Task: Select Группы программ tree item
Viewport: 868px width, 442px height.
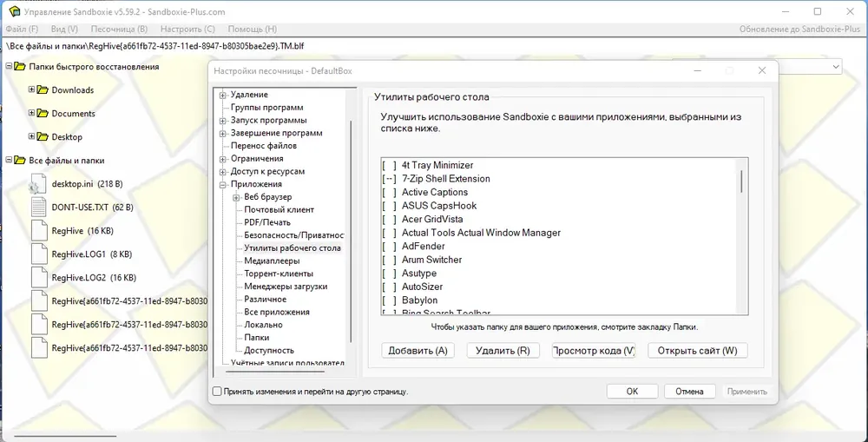Action: (266, 108)
